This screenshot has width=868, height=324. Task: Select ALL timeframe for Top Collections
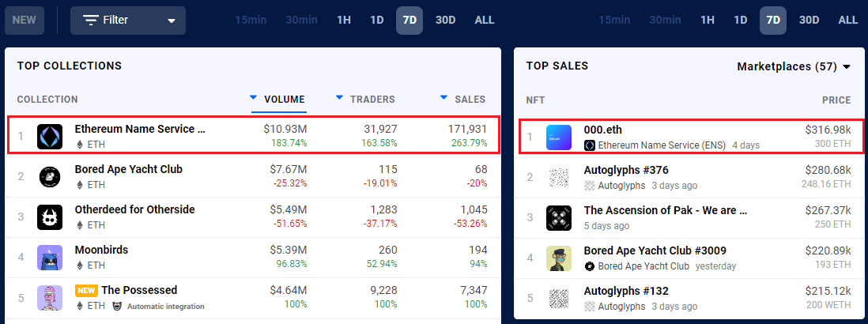click(x=485, y=21)
